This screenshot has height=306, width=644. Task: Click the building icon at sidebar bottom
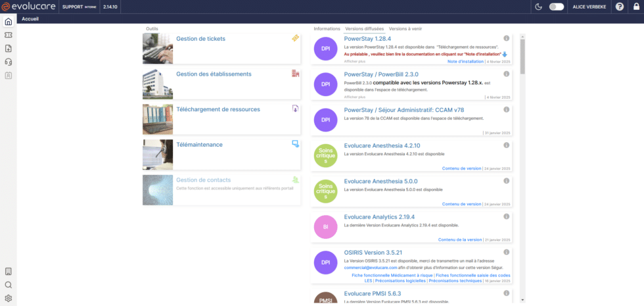pyautogui.click(x=8, y=271)
